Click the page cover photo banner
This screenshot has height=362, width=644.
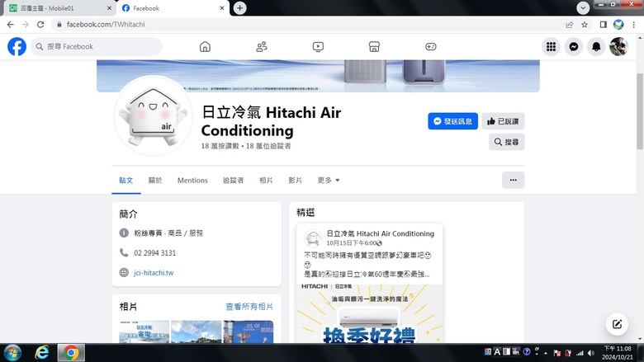click(x=318, y=76)
